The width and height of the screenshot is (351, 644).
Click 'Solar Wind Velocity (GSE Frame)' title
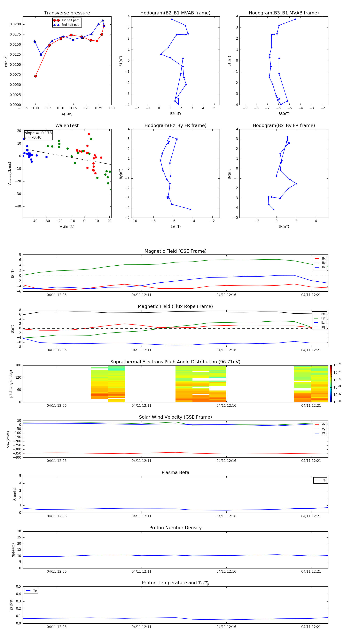click(x=175, y=417)
